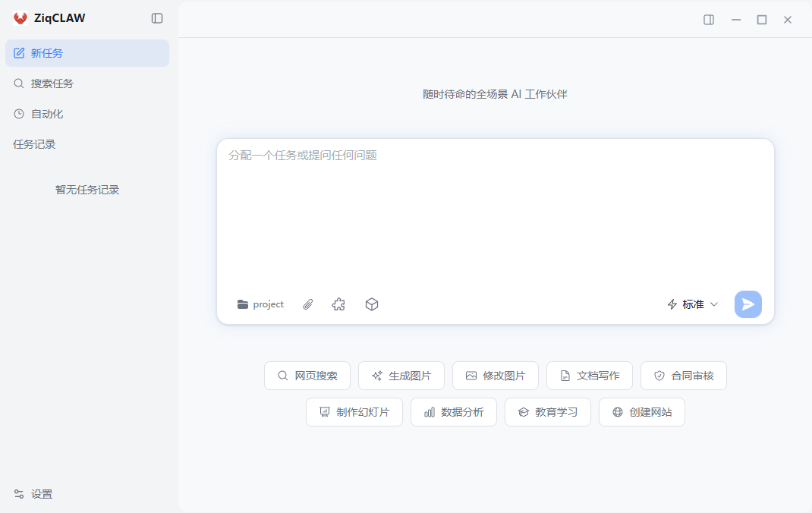Toggle the right panel layout icon
Screen dimensions: 812x513
(x=708, y=20)
